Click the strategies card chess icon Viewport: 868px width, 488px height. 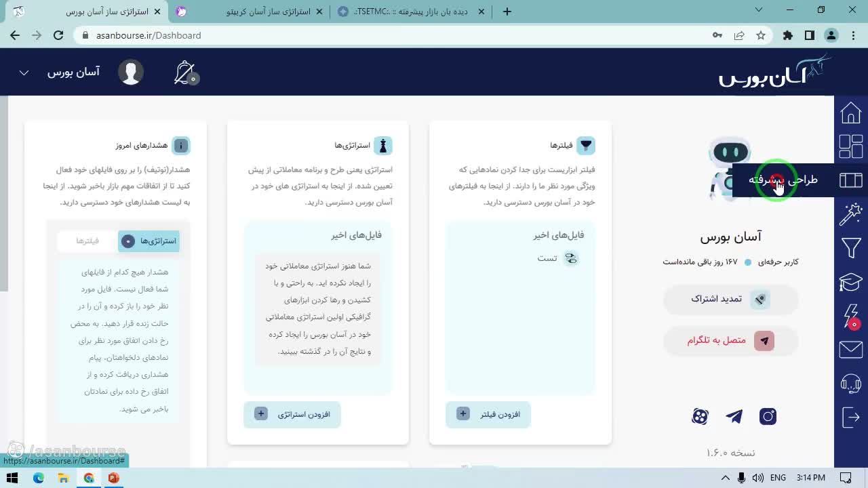pos(383,145)
